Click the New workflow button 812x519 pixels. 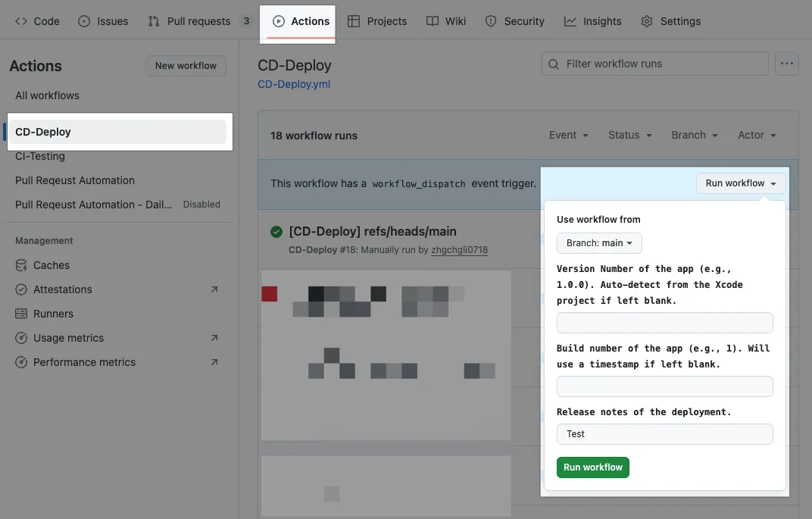coord(186,66)
